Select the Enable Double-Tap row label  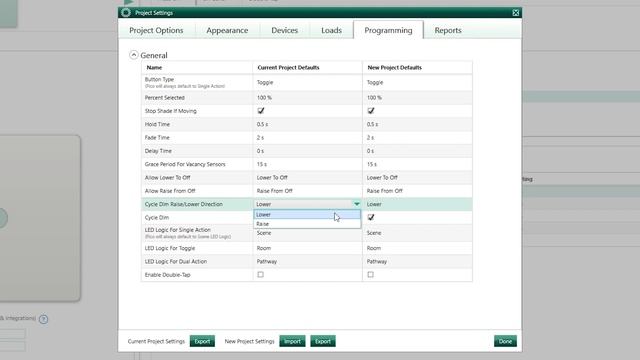click(x=167, y=275)
